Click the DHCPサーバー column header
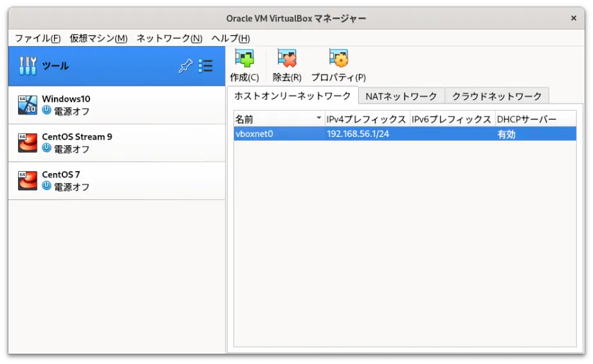 tap(536, 119)
